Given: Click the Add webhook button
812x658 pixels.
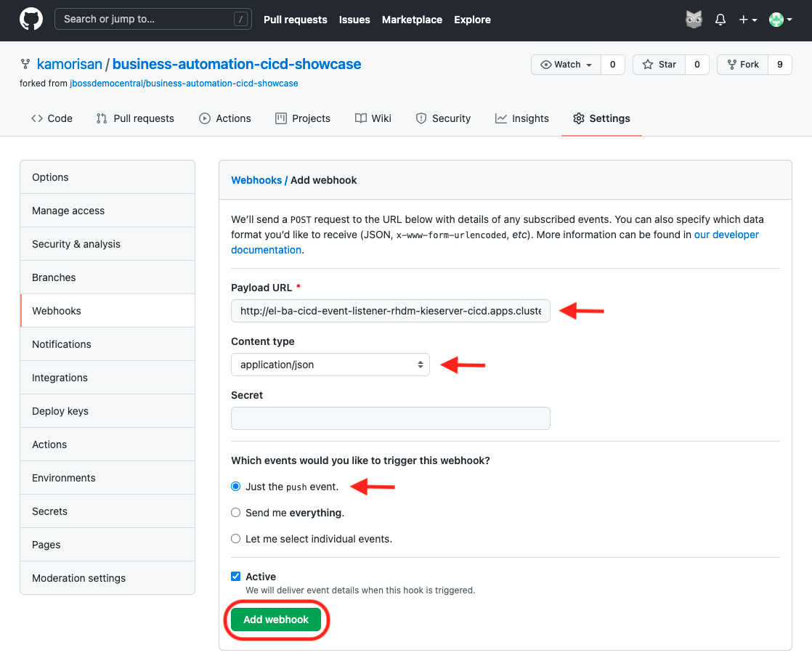Looking at the screenshot, I should click(276, 620).
